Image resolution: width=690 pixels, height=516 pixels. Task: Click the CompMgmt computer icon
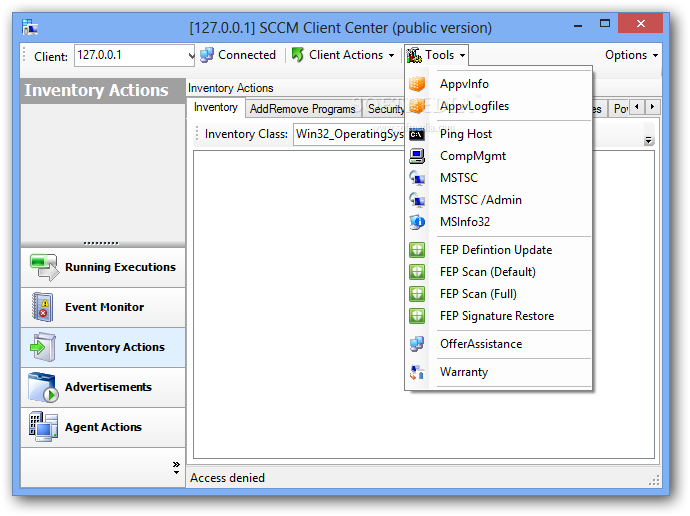[x=417, y=156]
